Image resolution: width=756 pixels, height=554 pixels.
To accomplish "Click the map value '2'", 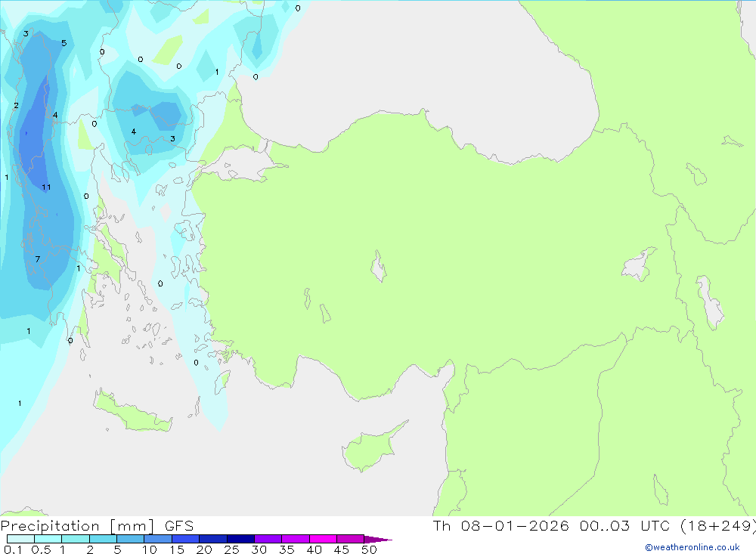I will (x=16, y=105).
